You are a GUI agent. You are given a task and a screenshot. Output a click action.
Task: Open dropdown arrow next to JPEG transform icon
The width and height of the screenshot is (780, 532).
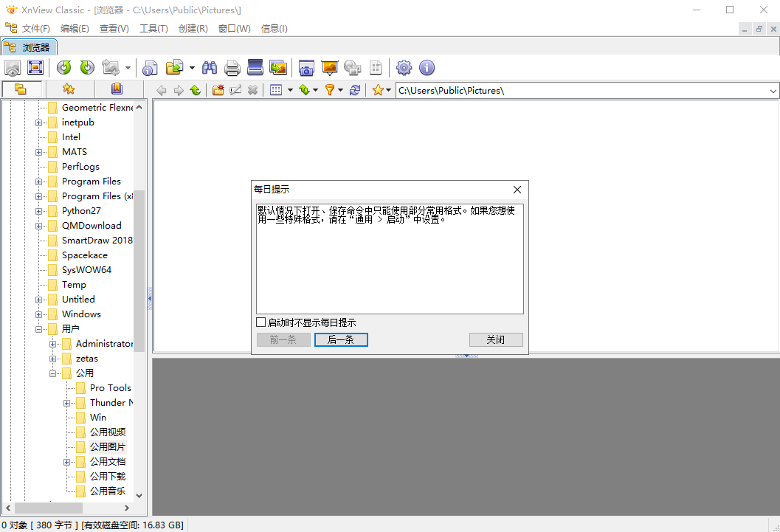128,68
